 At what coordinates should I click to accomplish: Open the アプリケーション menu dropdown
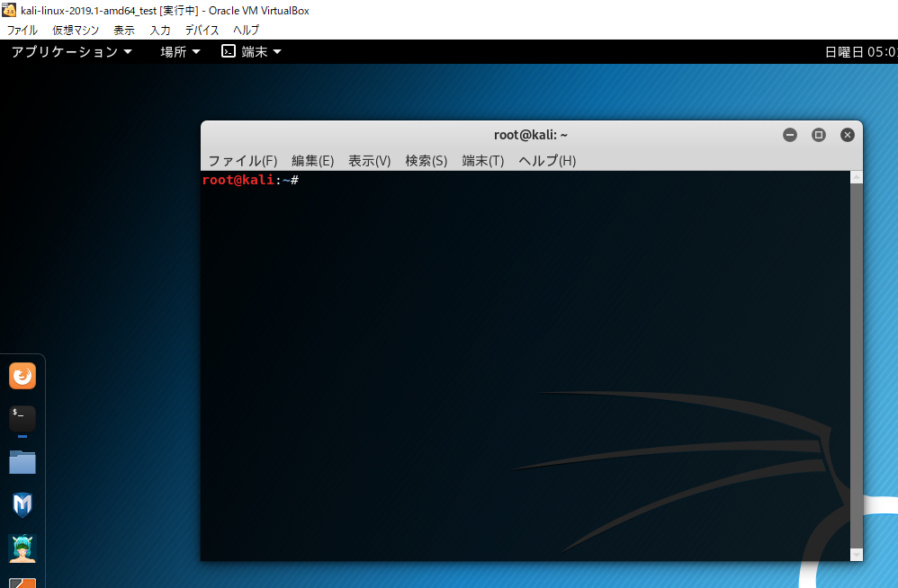click(72, 52)
